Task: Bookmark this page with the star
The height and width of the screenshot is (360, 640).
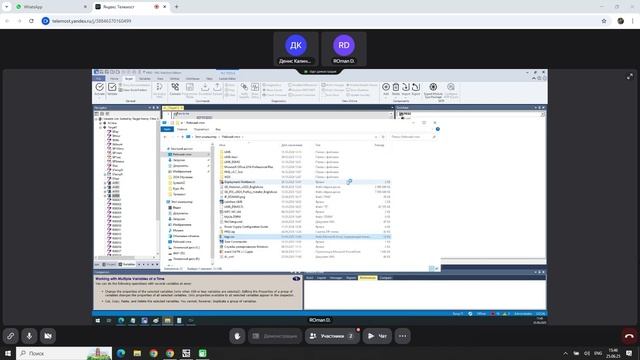Action: tap(604, 21)
